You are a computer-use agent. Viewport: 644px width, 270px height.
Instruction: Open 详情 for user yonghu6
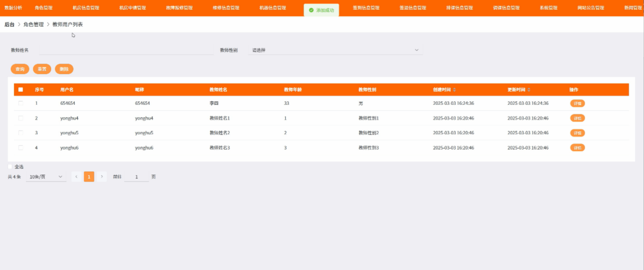(x=577, y=148)
